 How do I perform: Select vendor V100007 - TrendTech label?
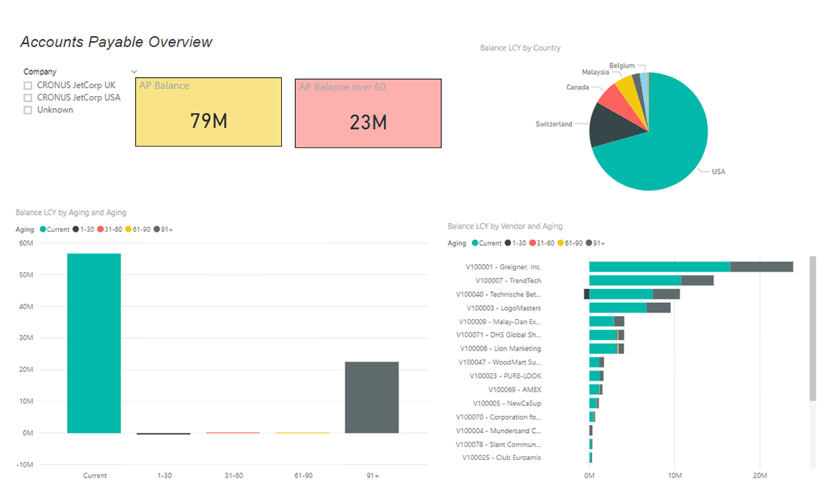click(508, 280)
